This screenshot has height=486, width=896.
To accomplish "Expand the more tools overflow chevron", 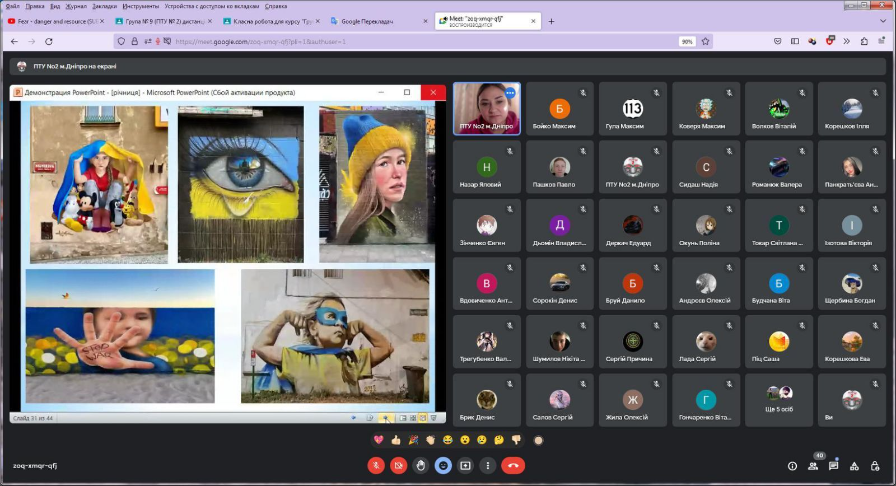I will 846,41.
